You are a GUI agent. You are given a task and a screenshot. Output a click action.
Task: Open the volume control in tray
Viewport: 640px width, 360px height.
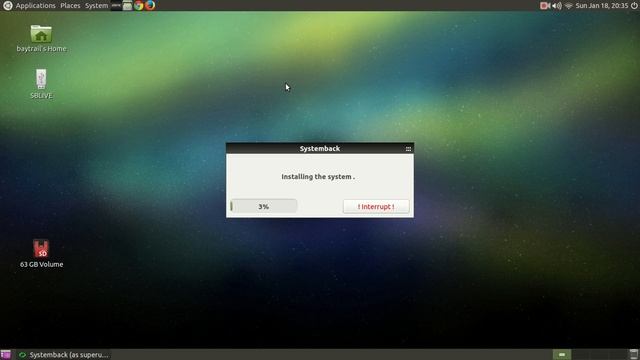[x=557, y=6]
